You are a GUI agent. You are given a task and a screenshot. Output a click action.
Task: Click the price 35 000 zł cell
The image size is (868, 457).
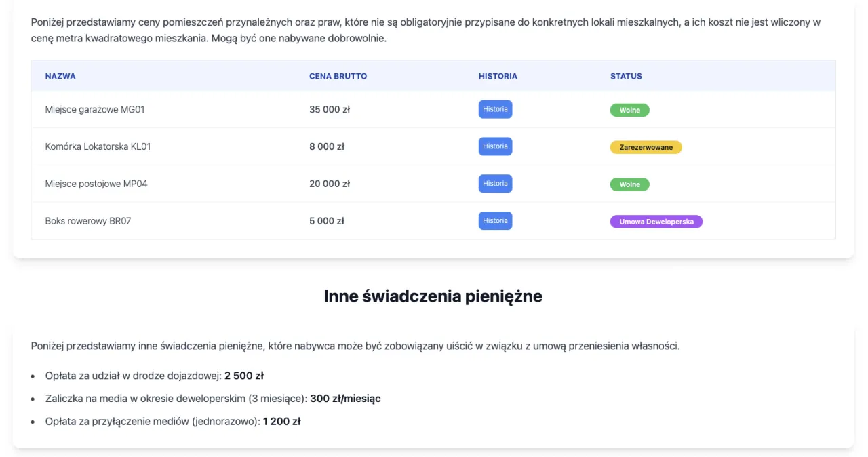(330, 108)
